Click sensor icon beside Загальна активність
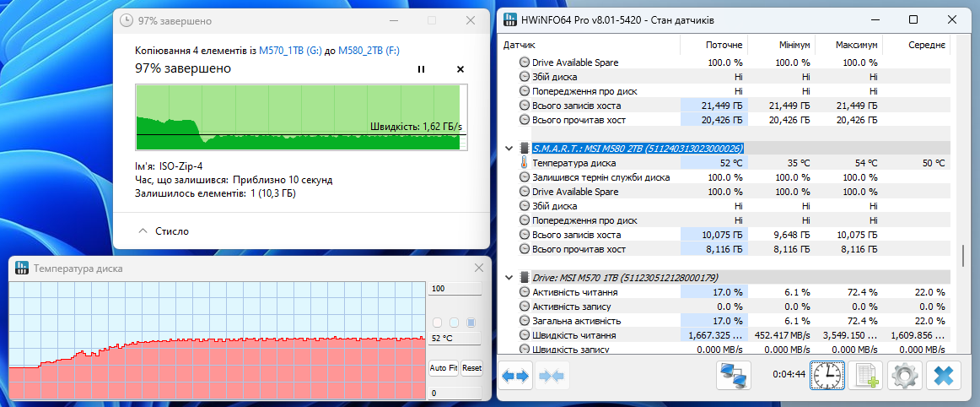The width and height of the screenshot is (980, 407). tap(524, 321)
